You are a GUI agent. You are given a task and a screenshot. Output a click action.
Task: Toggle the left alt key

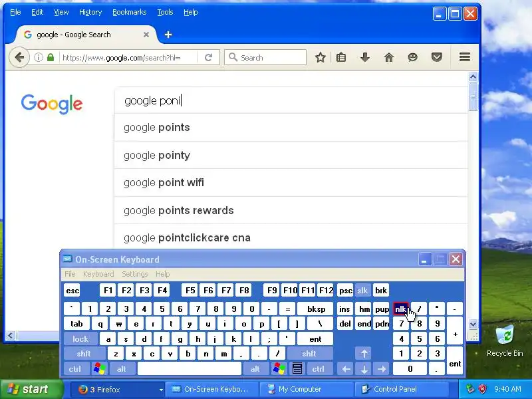[122, 369]
